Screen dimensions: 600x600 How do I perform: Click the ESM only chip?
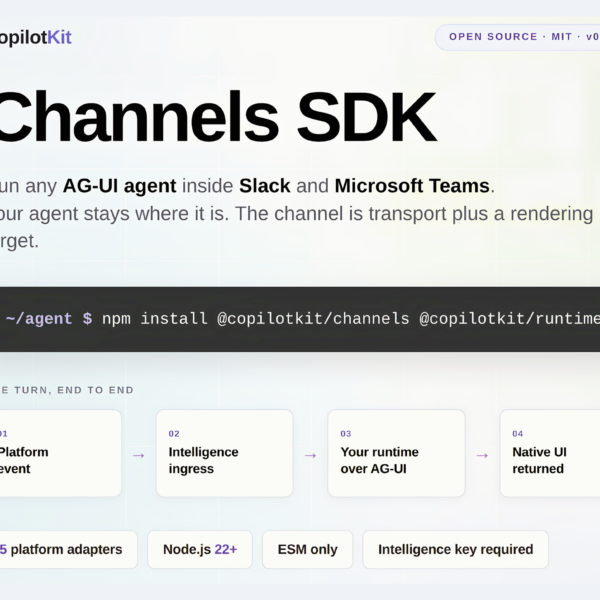point(308,549)
